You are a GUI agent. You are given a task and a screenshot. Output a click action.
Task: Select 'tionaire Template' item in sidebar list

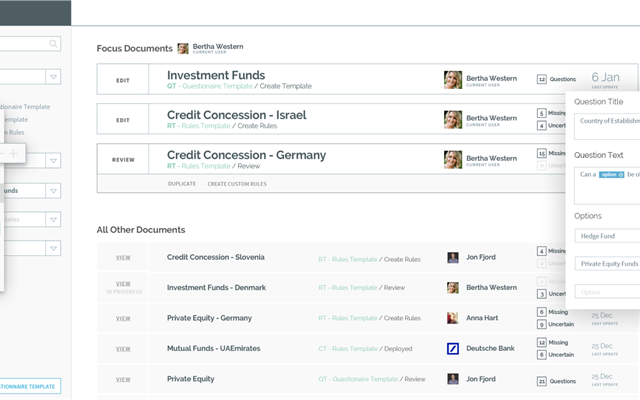(25, 107)
